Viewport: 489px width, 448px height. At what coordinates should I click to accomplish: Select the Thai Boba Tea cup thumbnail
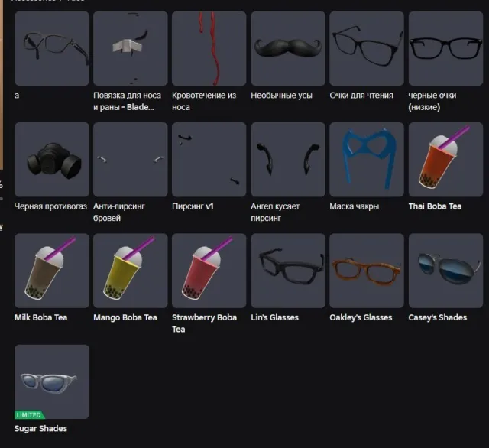click(x=445, y=160)
